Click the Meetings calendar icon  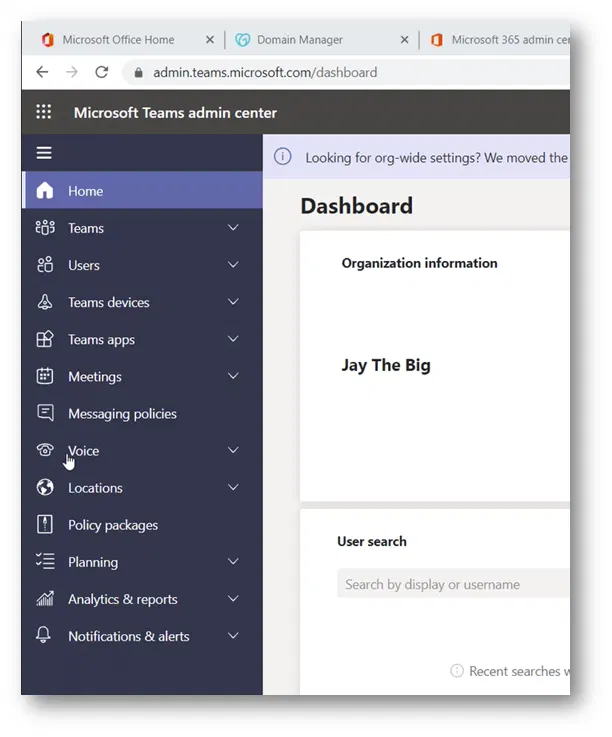pyautogui.click(x=44, y=377)
